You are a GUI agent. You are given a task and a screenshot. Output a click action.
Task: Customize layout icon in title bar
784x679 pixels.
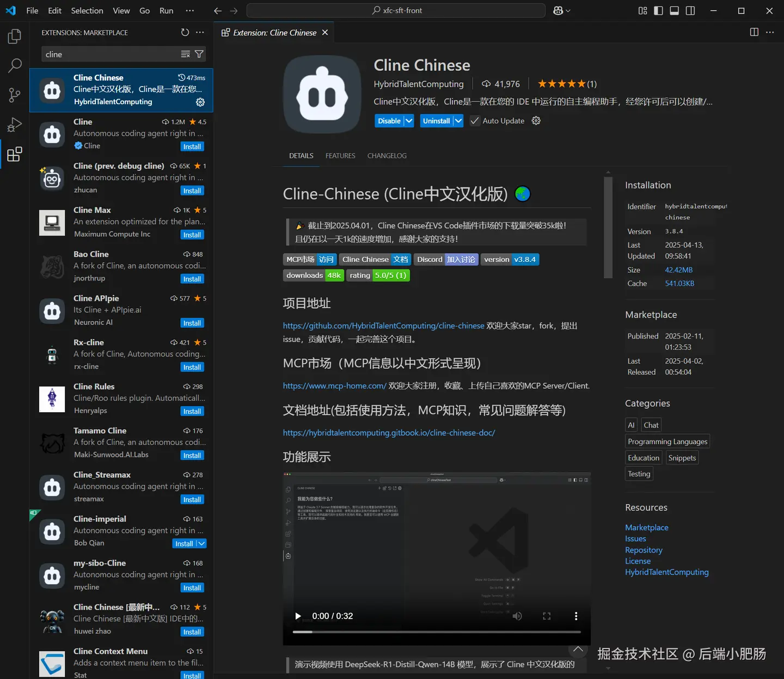[642, 11]
